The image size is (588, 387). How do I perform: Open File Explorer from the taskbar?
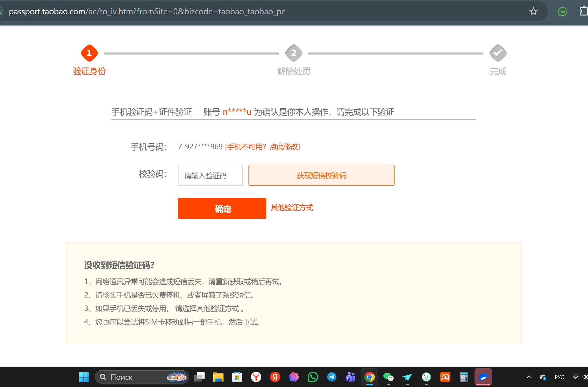[x=218, y=377]
